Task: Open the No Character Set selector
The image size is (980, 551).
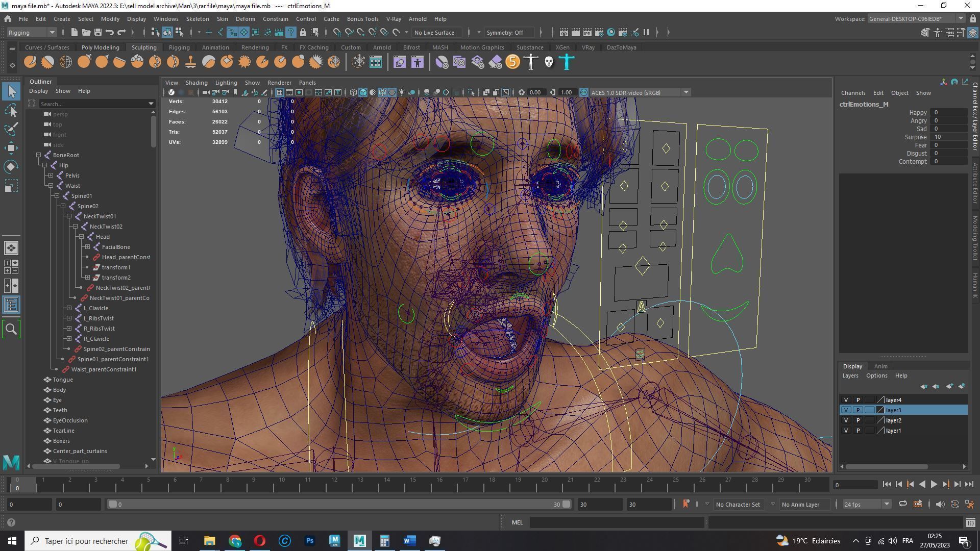Action: [x=738, y=504]
